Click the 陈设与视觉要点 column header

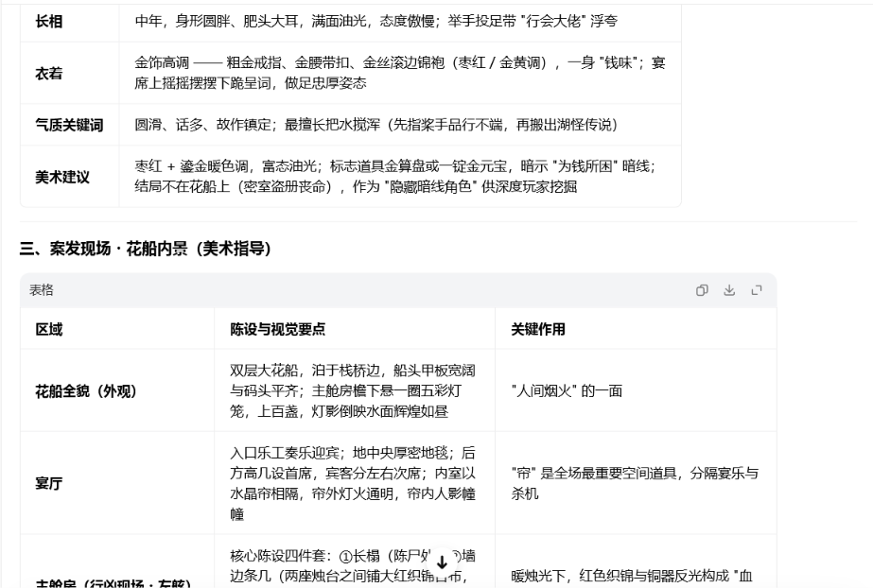[x=277, y=329]
